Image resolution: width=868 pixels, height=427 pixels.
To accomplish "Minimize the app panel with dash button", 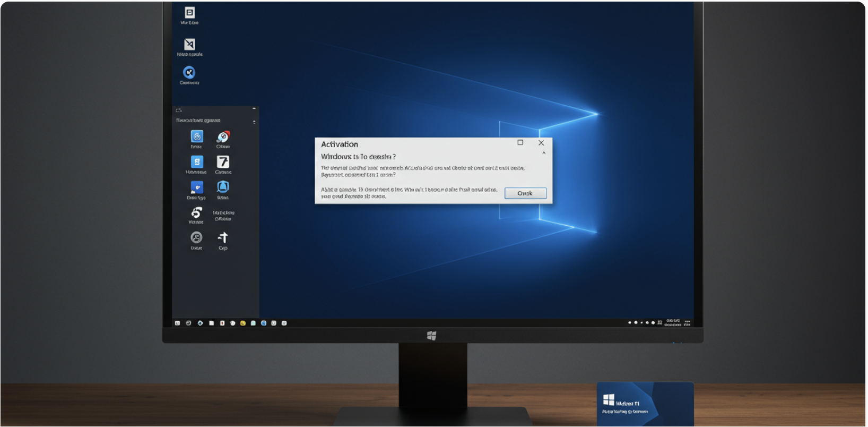I will tap(254, 108).
